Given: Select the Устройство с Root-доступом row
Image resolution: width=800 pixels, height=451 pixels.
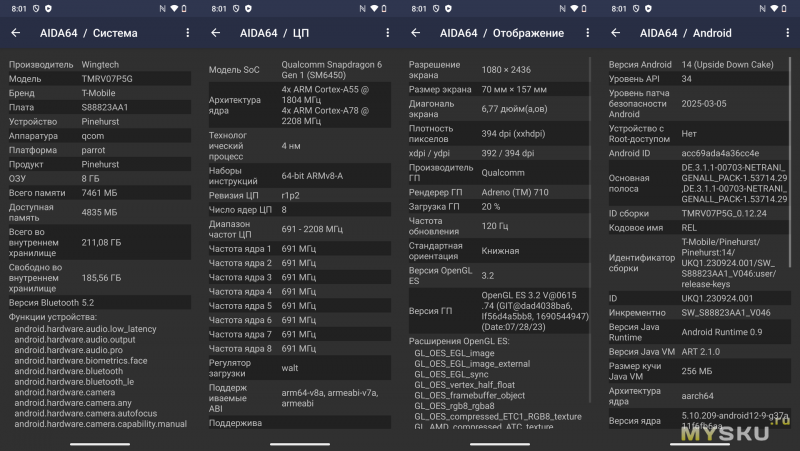Looking at the screenshot, I should click(699, 134).
